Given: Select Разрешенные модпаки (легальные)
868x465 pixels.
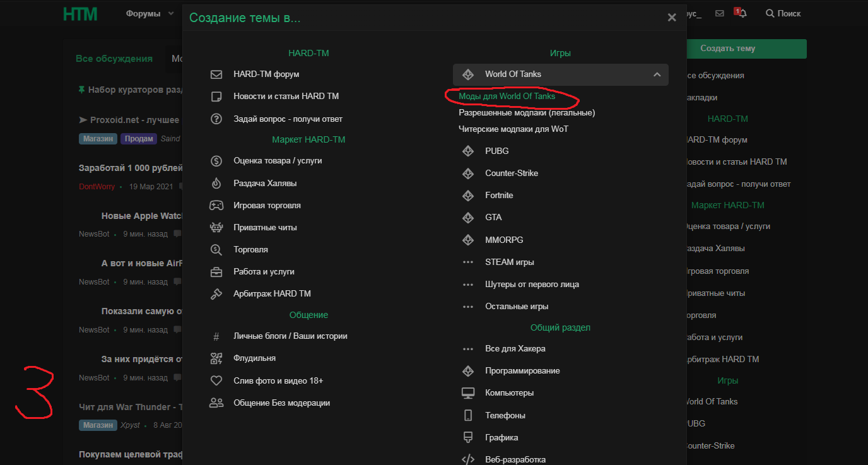Looking at the screenshot, I should pos(527,113).
